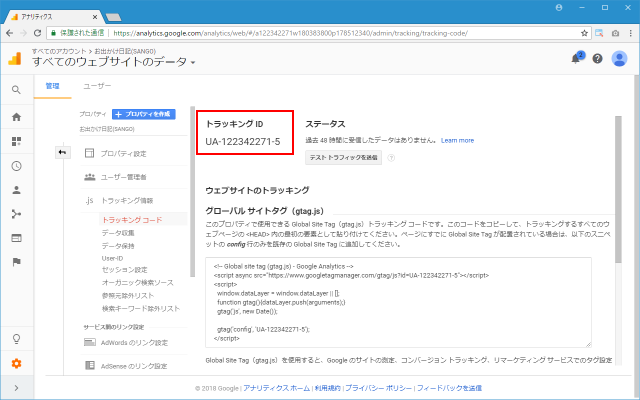
Task: Click the search icon in left sidebar
Action: (16, 90)
